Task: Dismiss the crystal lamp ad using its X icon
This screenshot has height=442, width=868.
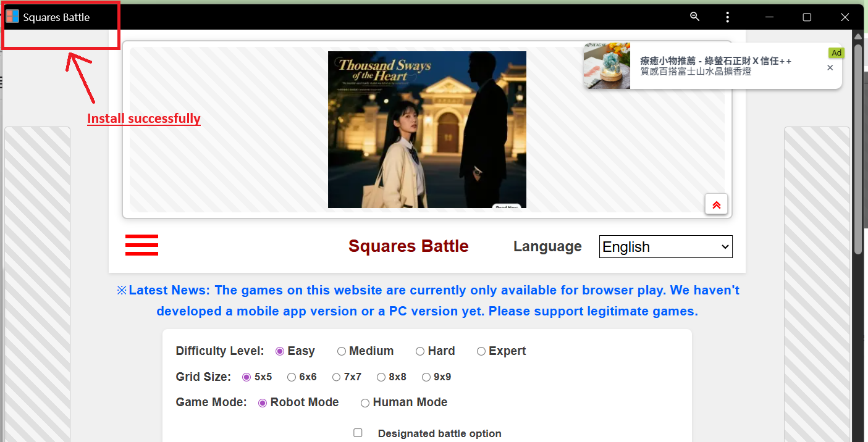Action: pyautogui.click(x=830, y=68)
